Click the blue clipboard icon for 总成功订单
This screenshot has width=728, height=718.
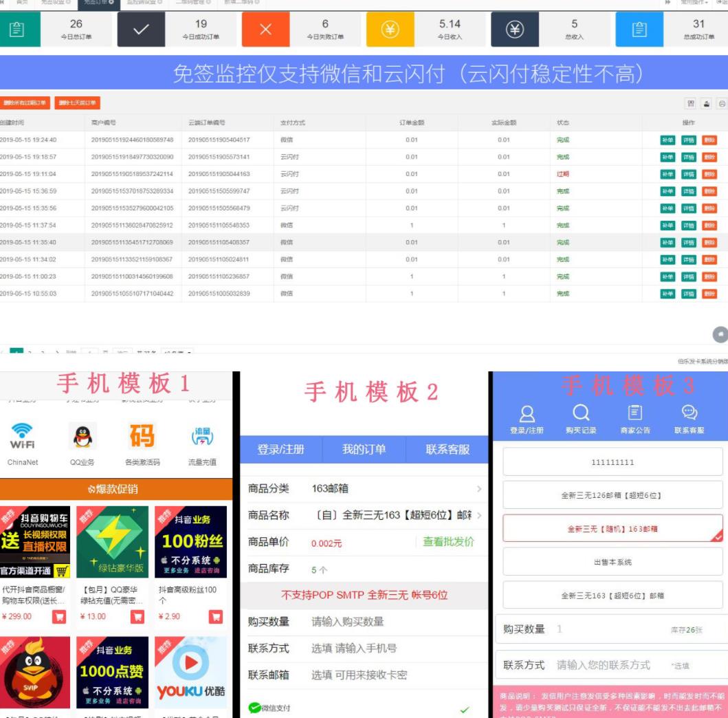(x=639, y=30)
